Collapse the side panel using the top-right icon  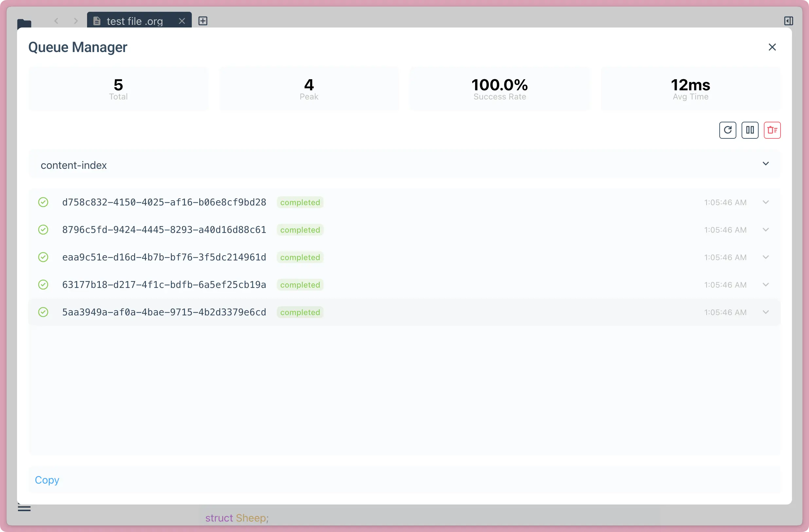(x=789, y=21)
